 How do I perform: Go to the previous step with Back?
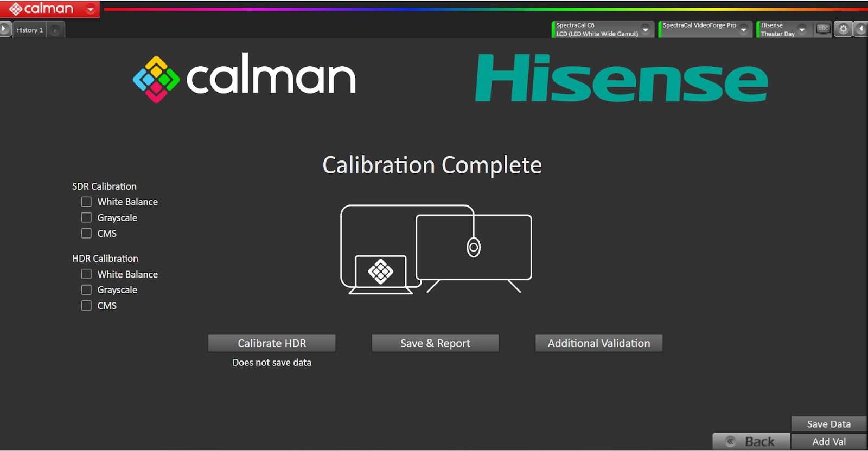pos(751,442)
